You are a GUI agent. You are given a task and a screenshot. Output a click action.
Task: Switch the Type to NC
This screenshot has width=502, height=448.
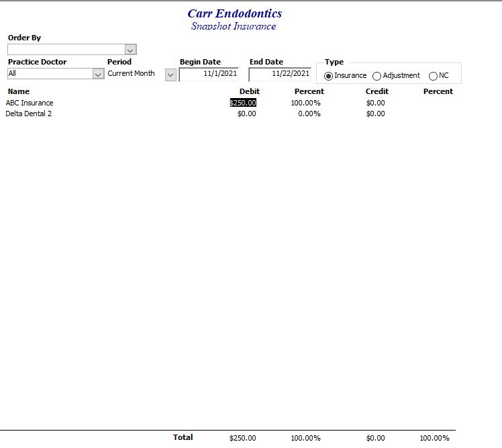(433, 76)
